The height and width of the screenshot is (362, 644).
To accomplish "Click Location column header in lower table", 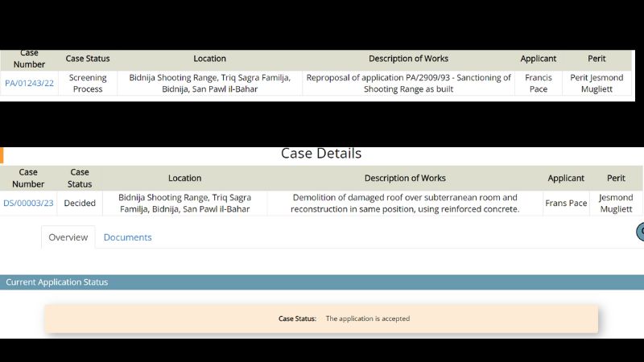I will 184,178.
